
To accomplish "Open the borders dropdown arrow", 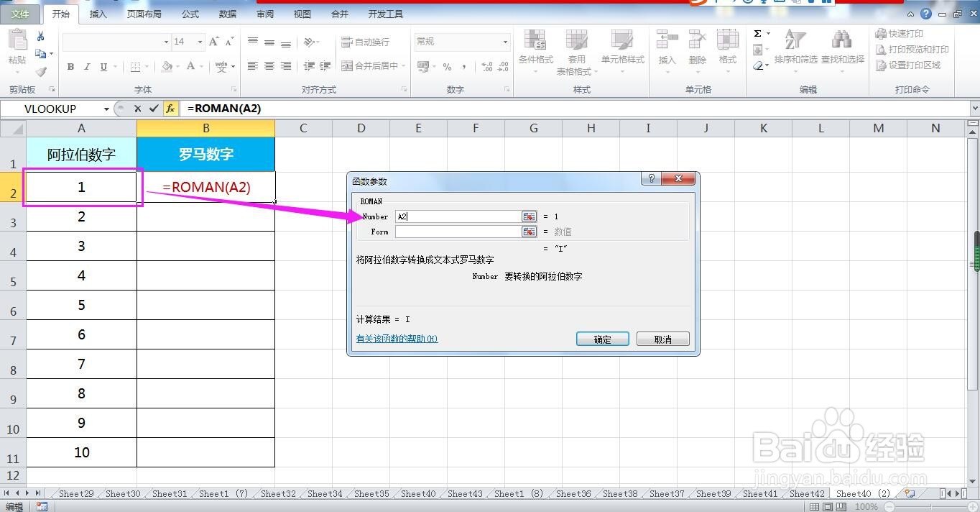I will click(147, 67).
